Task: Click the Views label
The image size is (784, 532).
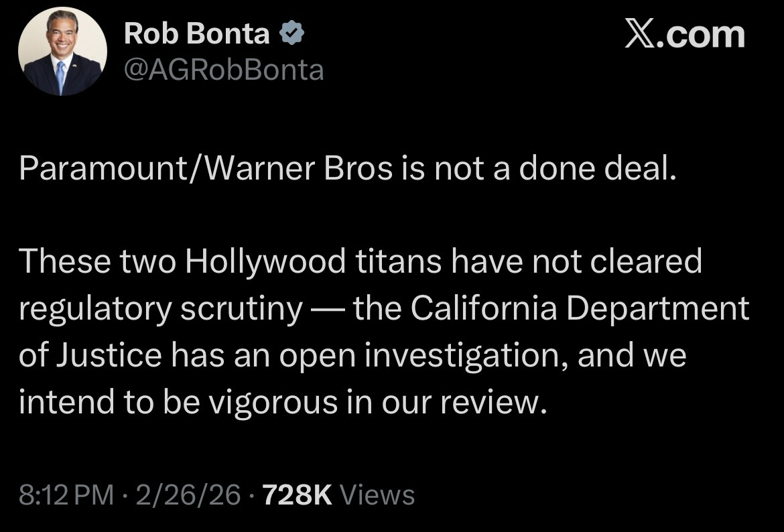Action: (377, 496)
